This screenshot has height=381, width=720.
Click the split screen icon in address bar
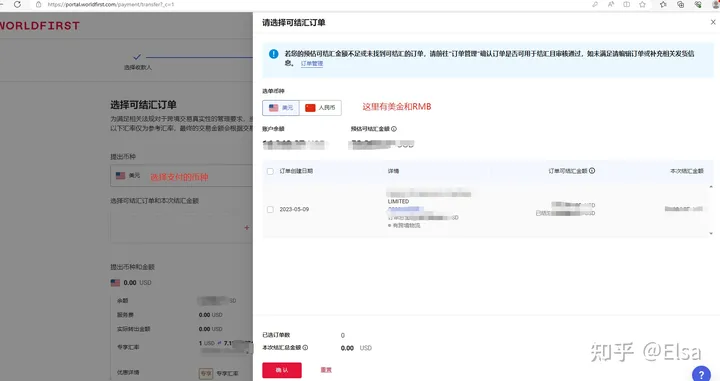[626, 4]
